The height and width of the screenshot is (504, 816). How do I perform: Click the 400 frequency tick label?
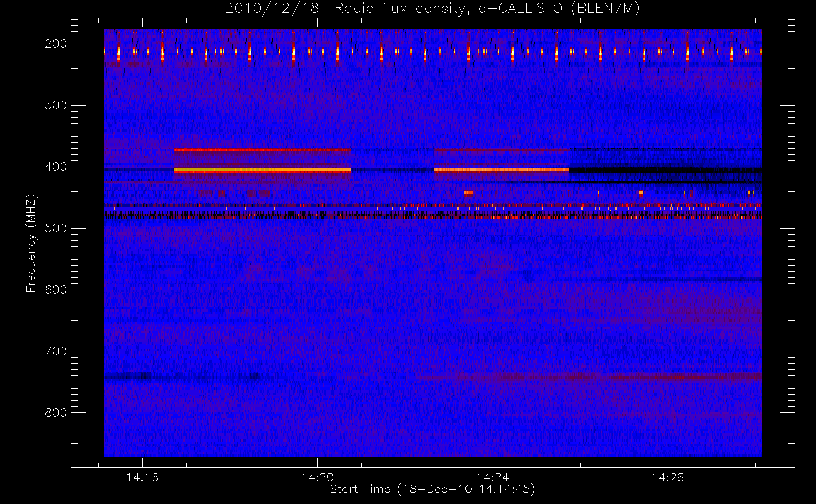pos(56,167)
